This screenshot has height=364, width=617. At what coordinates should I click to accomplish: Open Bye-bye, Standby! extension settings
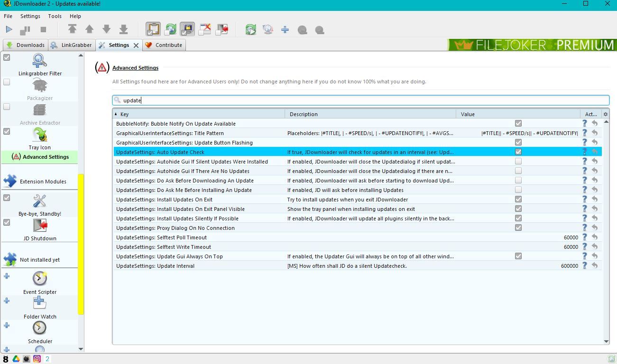[40, 205]
